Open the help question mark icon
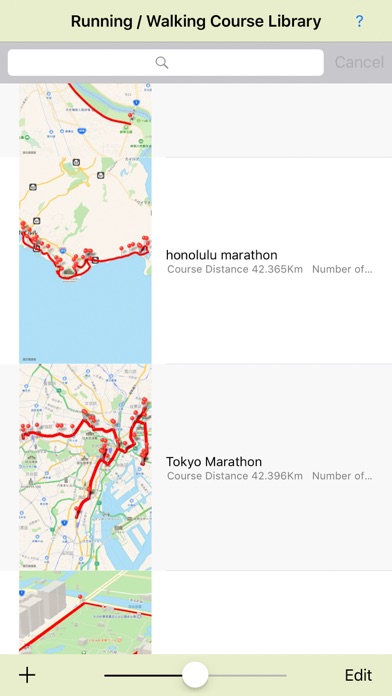The image size is (392, 696). click(x=359, y=21)
